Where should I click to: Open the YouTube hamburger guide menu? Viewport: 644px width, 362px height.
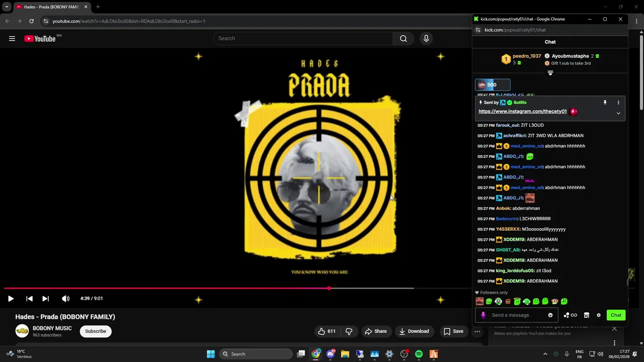click(12, 38)
